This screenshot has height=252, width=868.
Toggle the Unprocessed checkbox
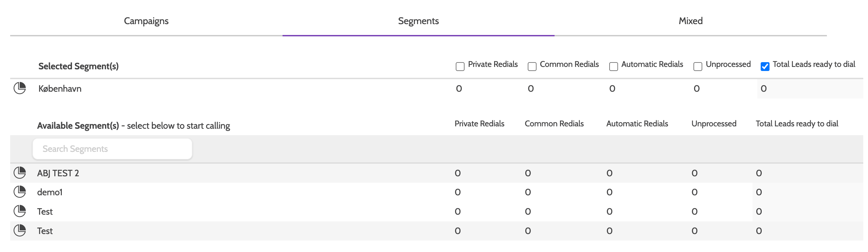pyautogui.click(x=698, y=66)
